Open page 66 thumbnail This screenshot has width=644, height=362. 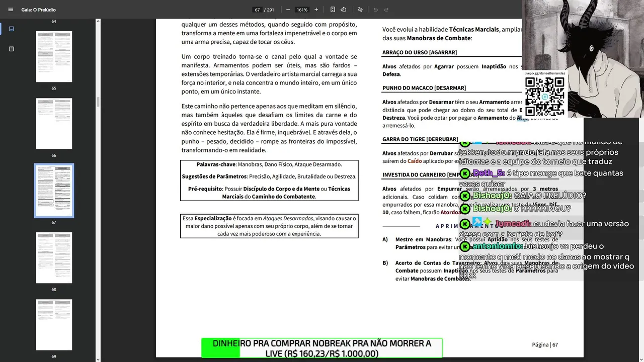[x=54, y=124]
